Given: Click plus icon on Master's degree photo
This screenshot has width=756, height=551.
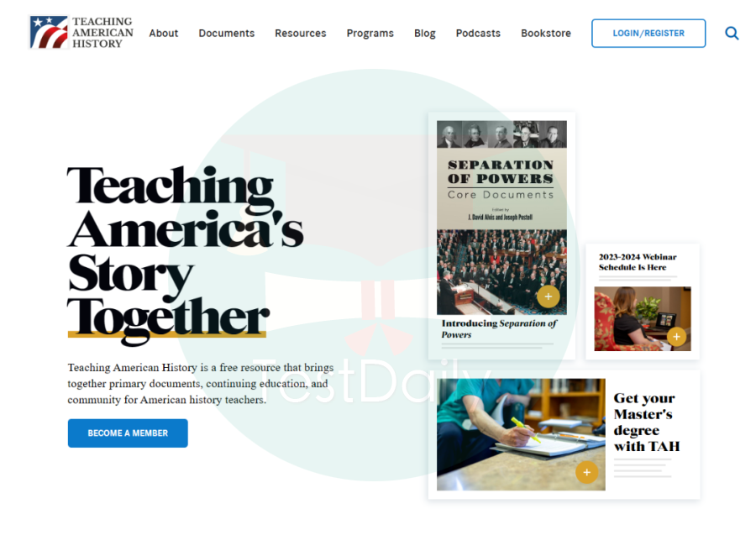Looking at the screenshot, I should point(587,472).
